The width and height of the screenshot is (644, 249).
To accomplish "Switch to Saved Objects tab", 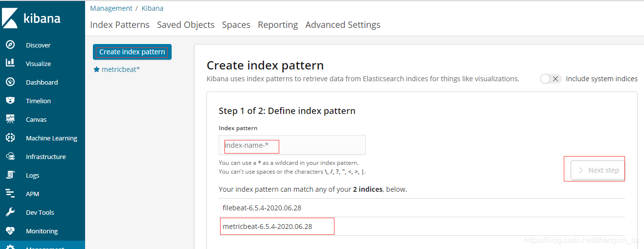I will point(186,25).
